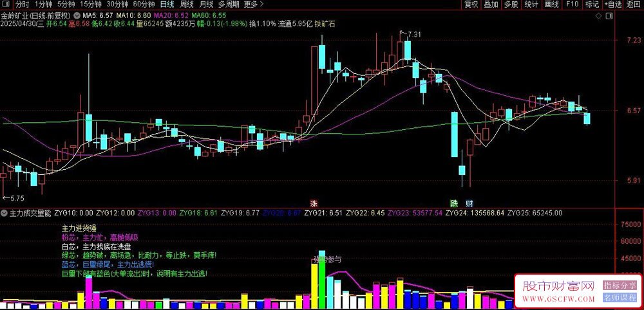The height and width of the screenshot is (310, 644).
Task: Toggle the side panel icon next to the diamond
Action: coord(609,16)
